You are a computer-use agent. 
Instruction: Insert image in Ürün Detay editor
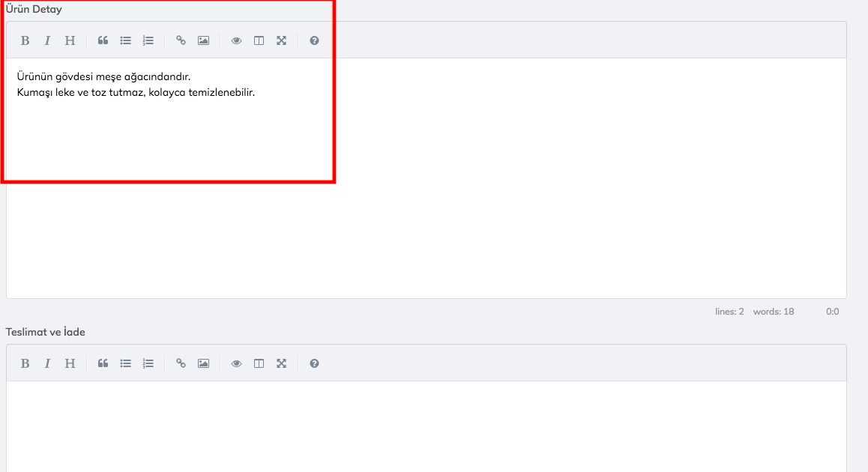click(x=204, y=40)
